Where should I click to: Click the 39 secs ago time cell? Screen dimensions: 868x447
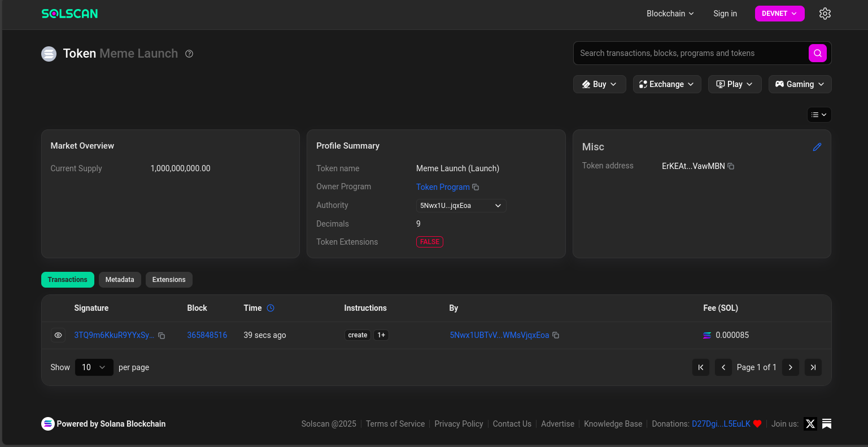[x=265, y=335]
